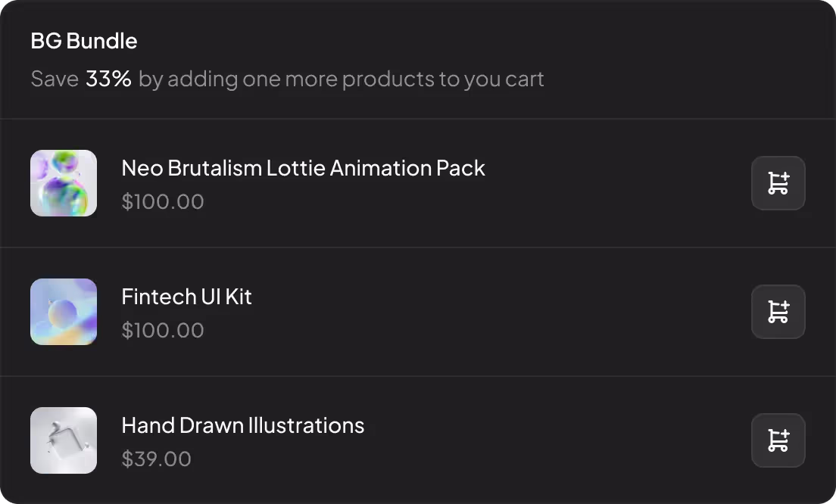Screen dimensions: 836x504
Task: Open the Hand Drawn Illustrations thumbnail
Action: point(64,440)
